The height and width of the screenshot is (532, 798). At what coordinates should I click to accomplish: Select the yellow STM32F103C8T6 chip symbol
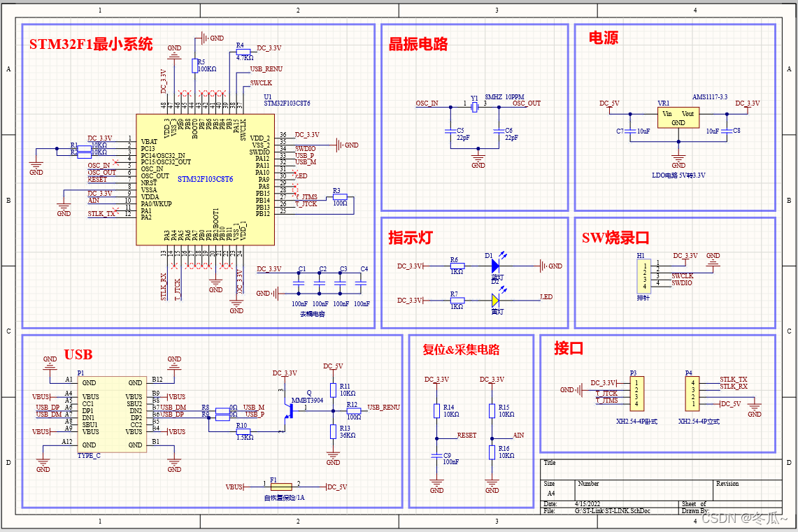[x=205, y=180]
